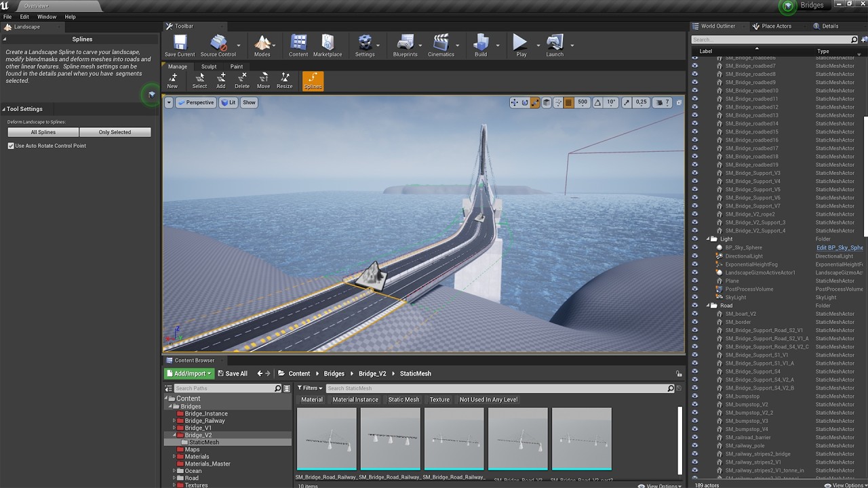Select the New landscape tool
Screen dimensions: 868x488
172,81
